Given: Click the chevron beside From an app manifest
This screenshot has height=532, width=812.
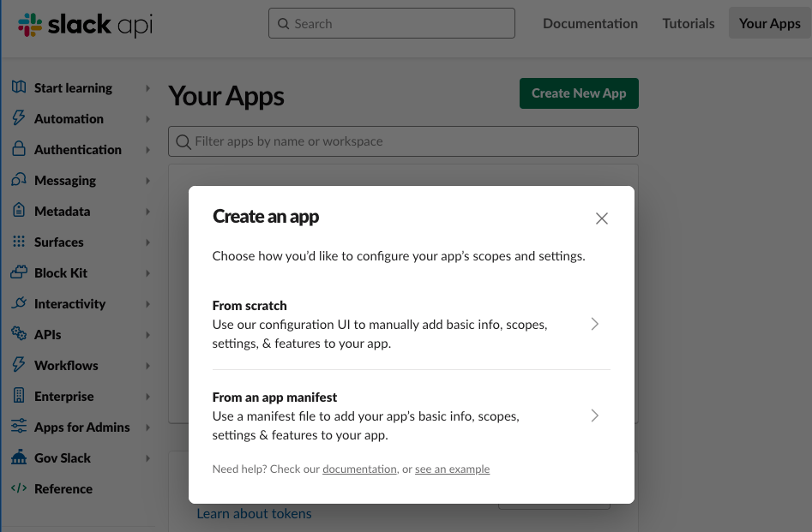Looking at the screenshot, I should pos(594,415).
